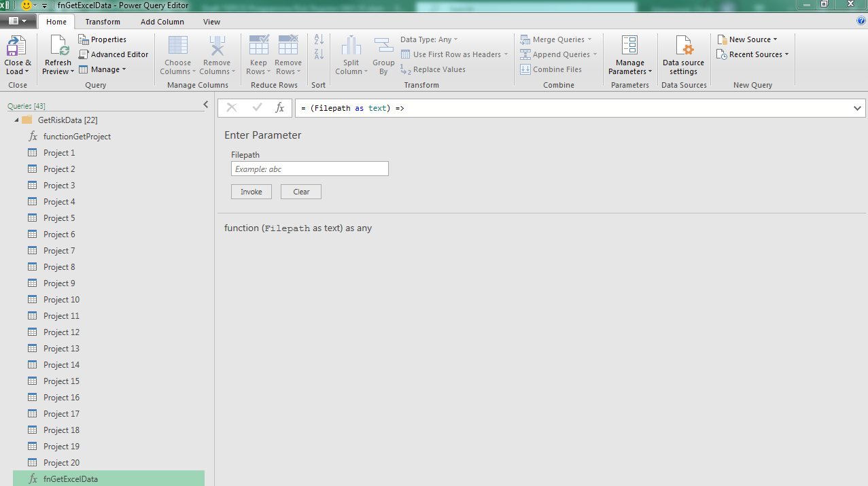
Task: Open the Append Queries dropdown arrow
Action: tap(595, 54)
